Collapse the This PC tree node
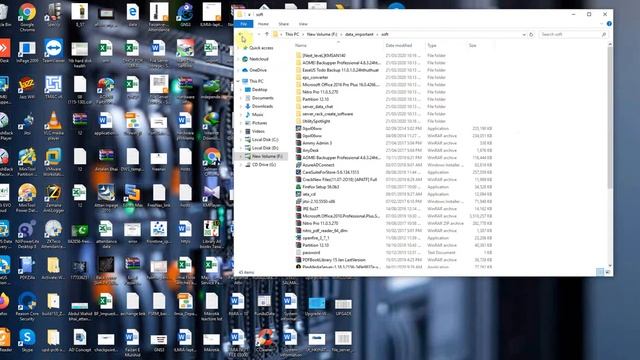640x360 pixels. tap(238, 81)
